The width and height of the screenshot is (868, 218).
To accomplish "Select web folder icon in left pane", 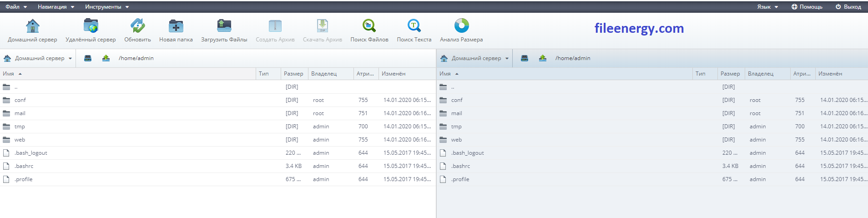I will [x=6, y=140].
